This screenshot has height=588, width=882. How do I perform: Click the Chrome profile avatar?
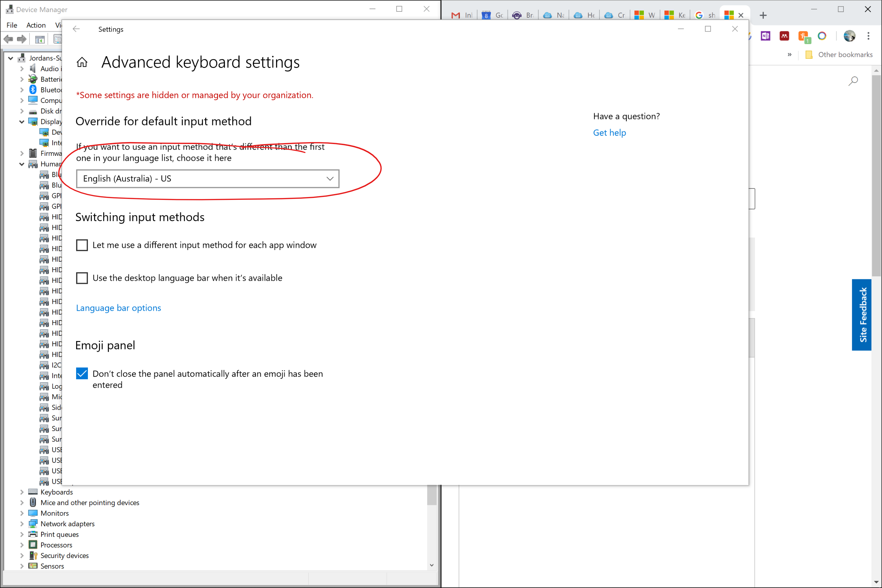[849, 36]
